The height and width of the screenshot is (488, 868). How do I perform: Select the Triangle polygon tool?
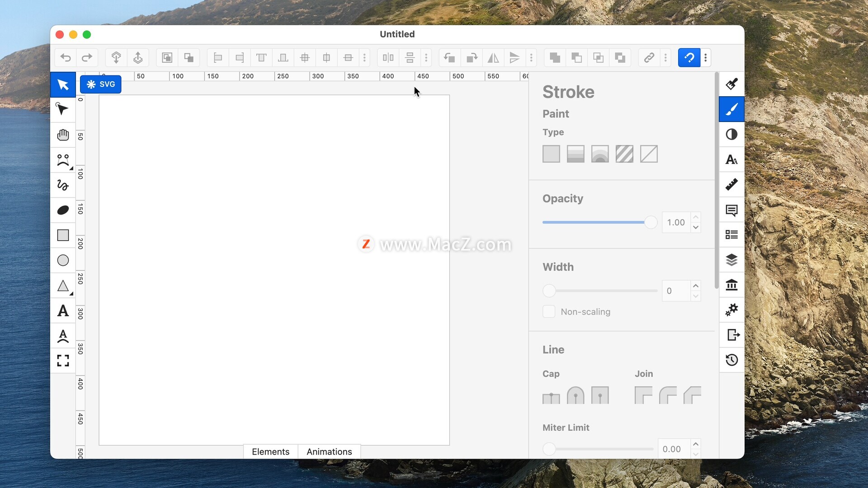(x=63, y=286)
